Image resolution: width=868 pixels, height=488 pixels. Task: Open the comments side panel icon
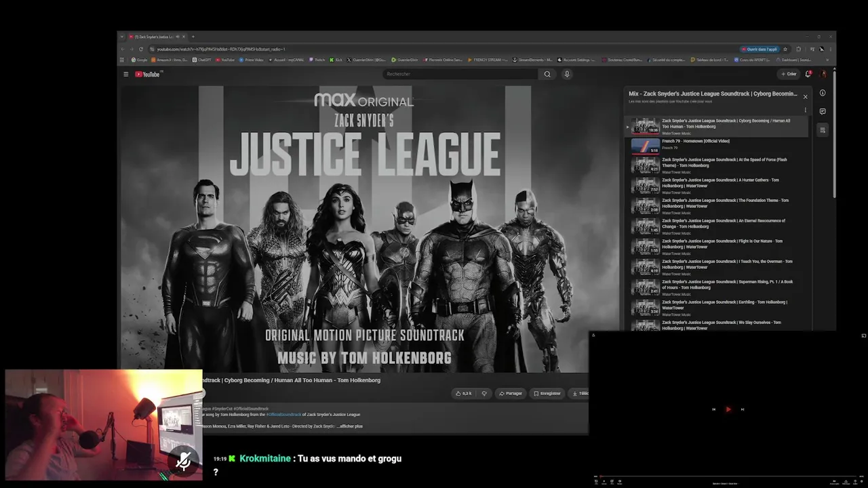click(x=823, y=111)
